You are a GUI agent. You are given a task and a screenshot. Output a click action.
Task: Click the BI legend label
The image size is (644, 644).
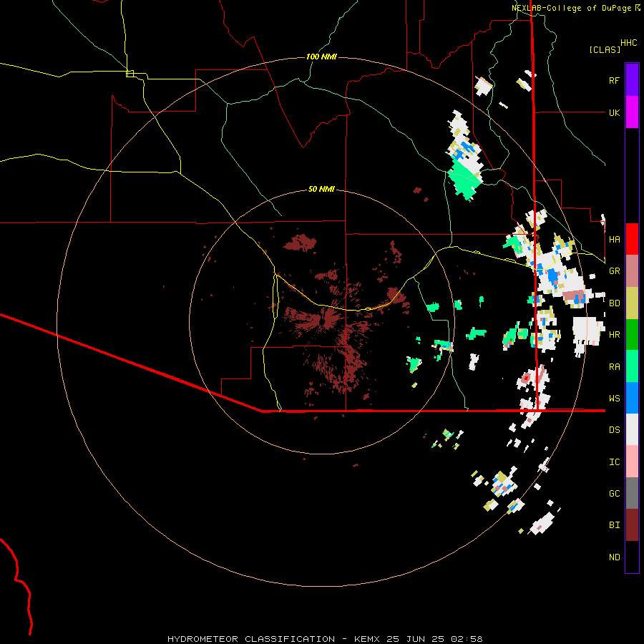[614, 525]
